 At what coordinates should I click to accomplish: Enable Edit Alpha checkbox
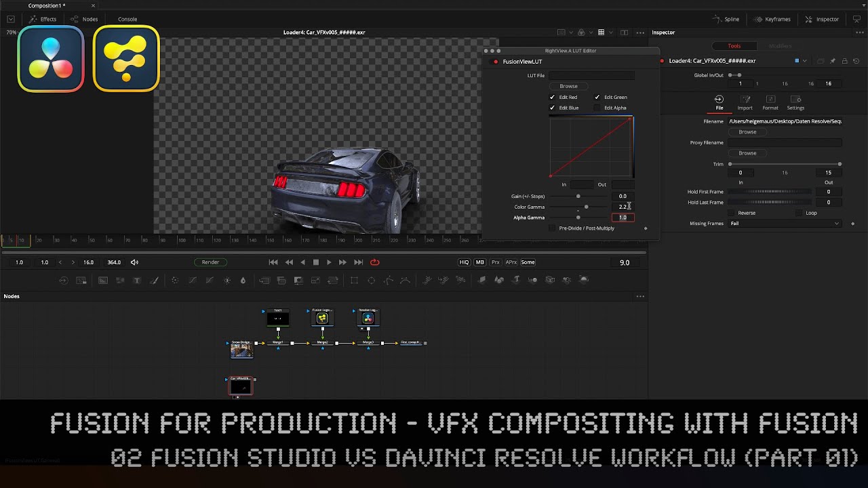pos(597,108)
